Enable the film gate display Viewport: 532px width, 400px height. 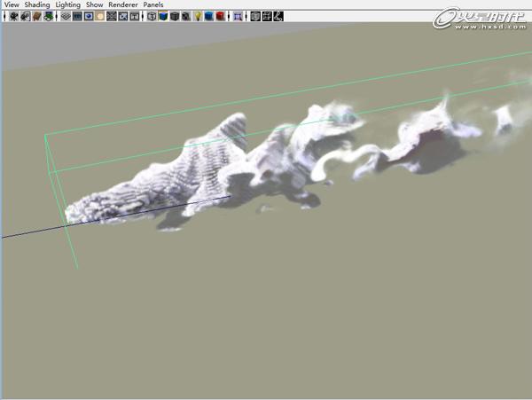(x=77, y=16)
